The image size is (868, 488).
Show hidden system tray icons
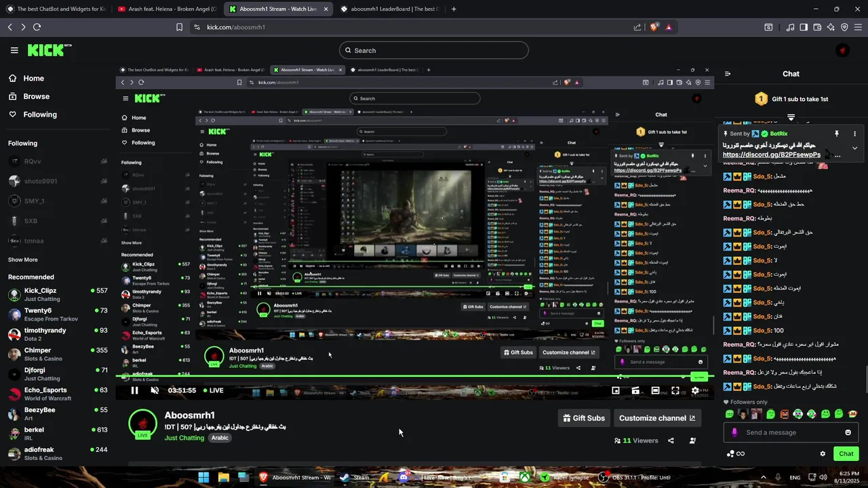763,477
